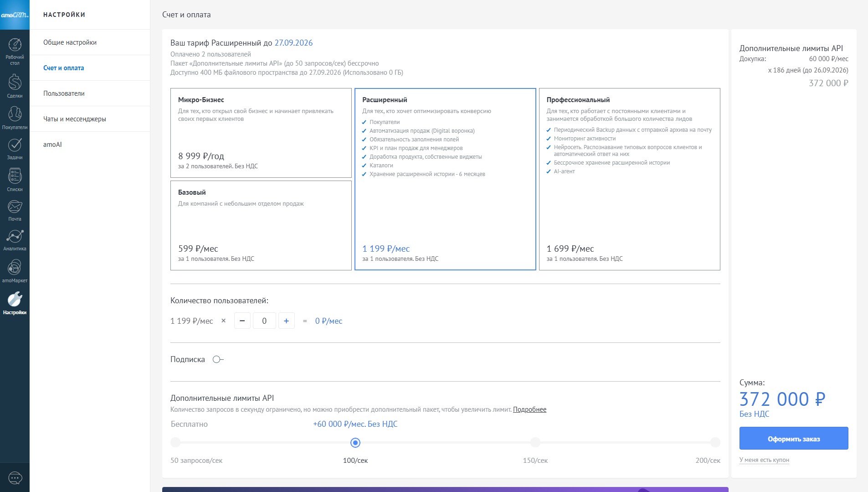The width and height of the screenshot is (868, 492).
Task: Select the 200/сек API limit option
Action: coord(715,442)
